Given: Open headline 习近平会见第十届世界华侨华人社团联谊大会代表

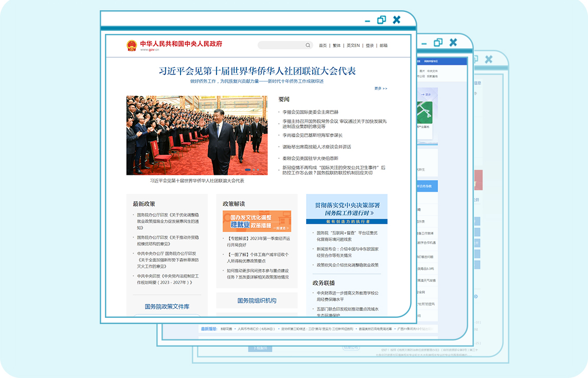Looking at the screenshot, I should [x=257, y=71].
